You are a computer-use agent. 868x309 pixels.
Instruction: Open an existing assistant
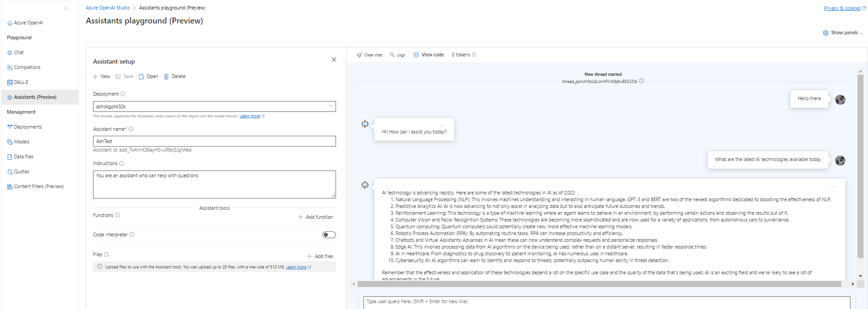coord(149,76)
